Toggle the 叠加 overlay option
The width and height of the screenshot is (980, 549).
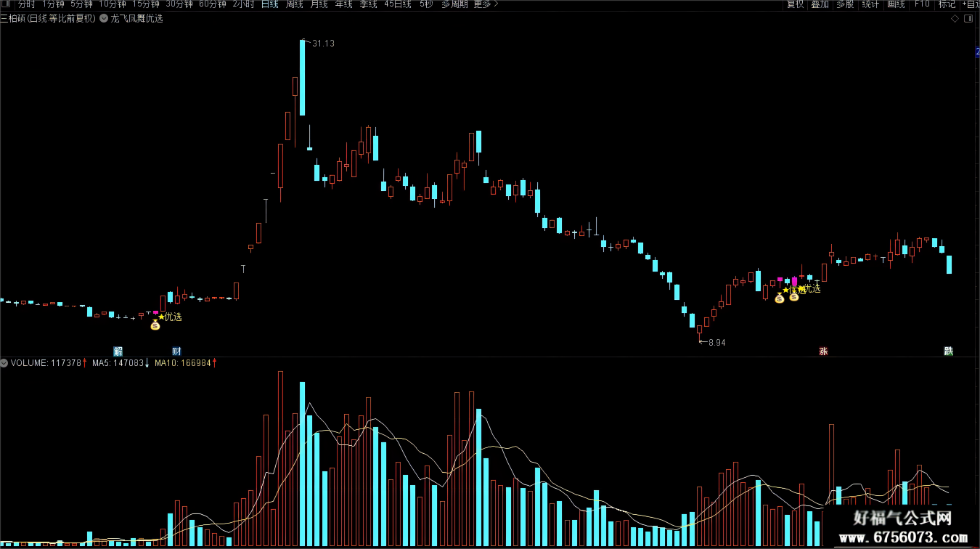coord(820,4)
